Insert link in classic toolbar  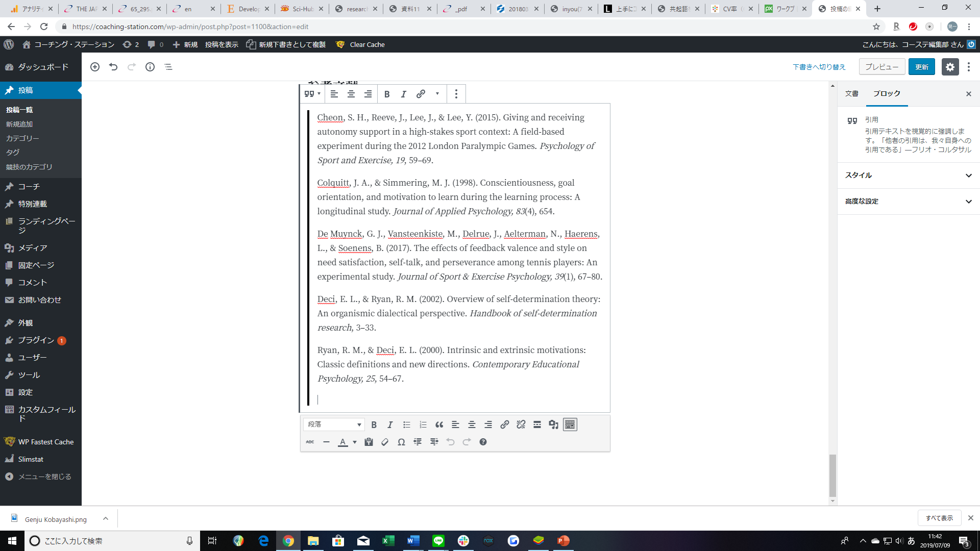[x=505, y=424]
